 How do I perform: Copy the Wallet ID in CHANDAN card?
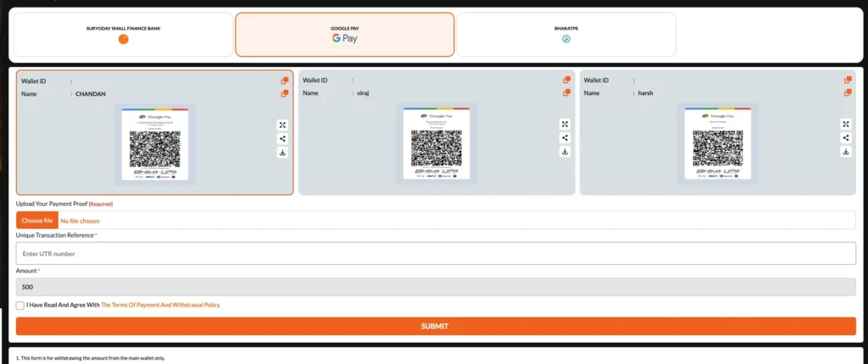[285, 81]
